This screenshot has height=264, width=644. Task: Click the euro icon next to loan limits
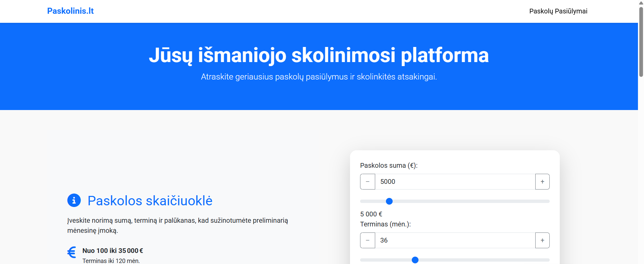click(x=71, y=252)
